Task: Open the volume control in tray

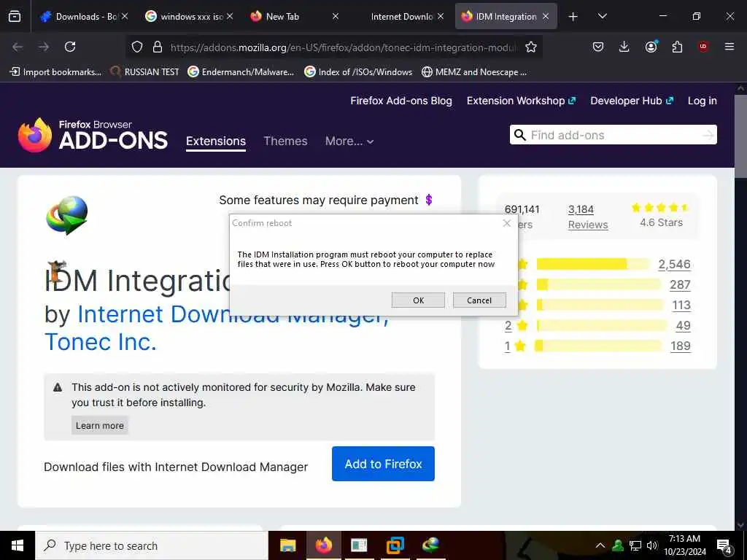Action: coord(652,545)
